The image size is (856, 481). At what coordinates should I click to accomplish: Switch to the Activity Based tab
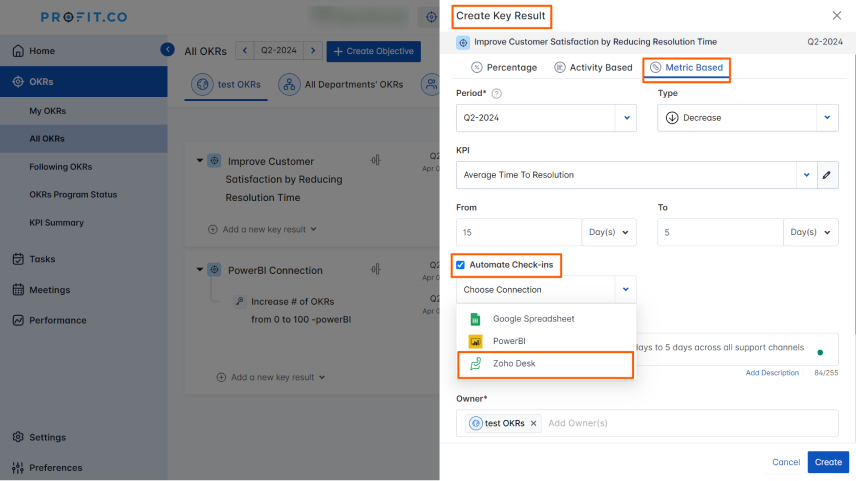pyautogui.click(x=593, y=67)
